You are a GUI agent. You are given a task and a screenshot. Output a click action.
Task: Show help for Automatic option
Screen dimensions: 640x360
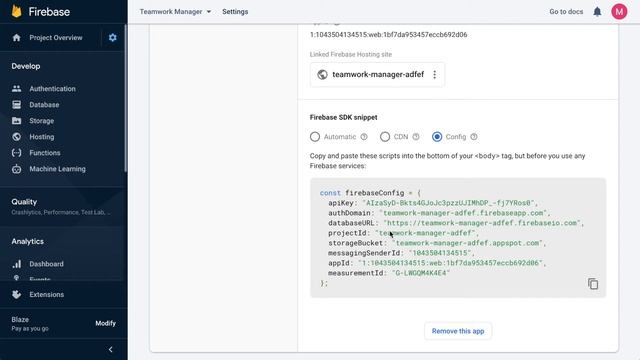(x=364, y=137)
